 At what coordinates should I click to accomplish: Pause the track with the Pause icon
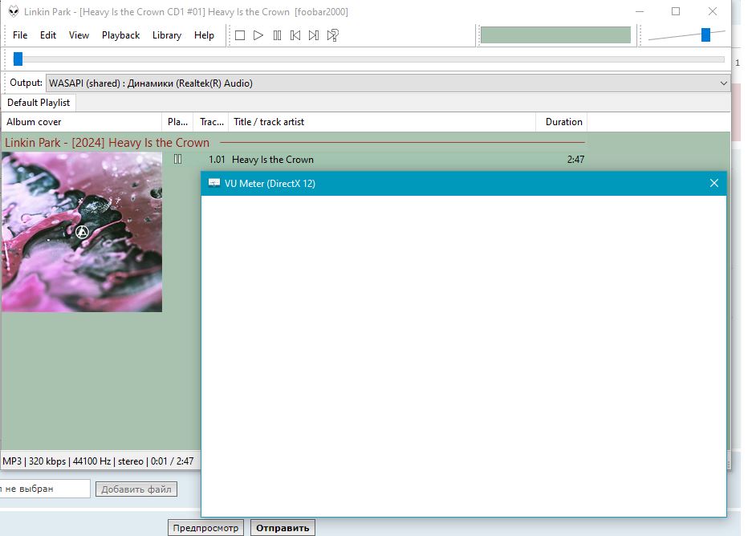tap(277, 35)
